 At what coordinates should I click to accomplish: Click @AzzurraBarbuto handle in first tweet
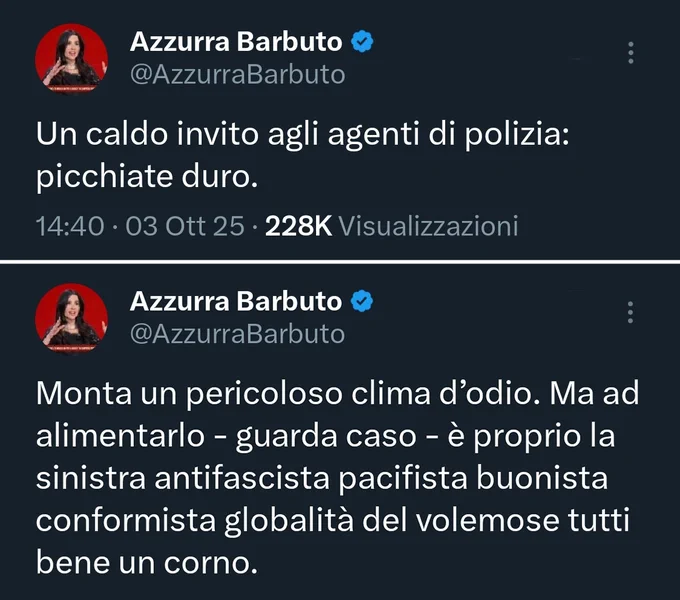(238, 75)
